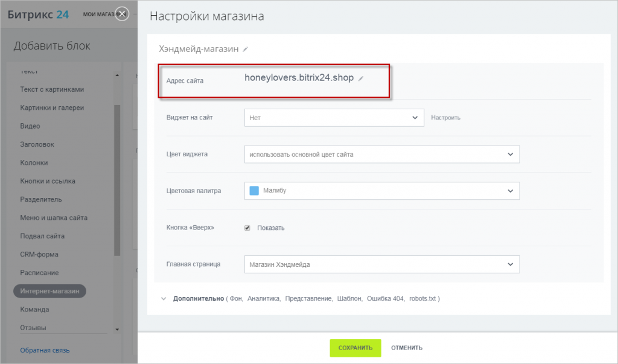The width and height of the screenshot is (618, 364).
Task: Select Кнопки и ссылка block category
Action: [x=48, y=181]
